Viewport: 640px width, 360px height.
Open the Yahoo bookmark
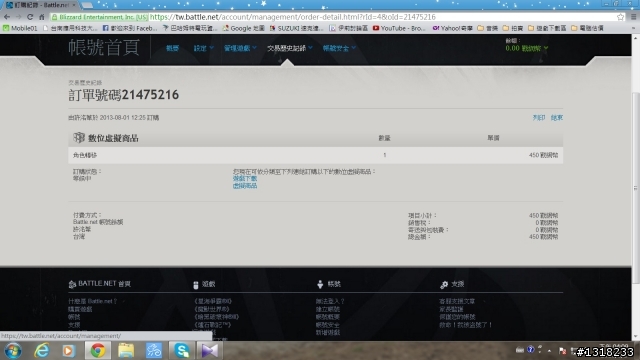pos(452,28)
